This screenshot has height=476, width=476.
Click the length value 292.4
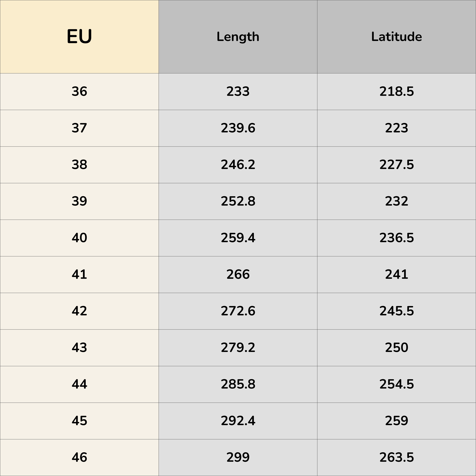click(238, 421)
